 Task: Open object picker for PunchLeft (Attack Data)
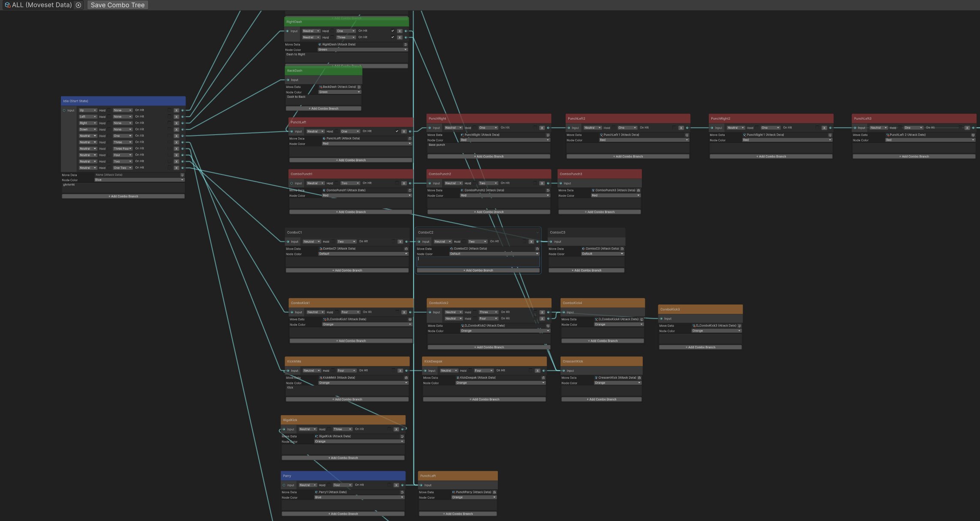pyautogui.click(x=410, y=139)
